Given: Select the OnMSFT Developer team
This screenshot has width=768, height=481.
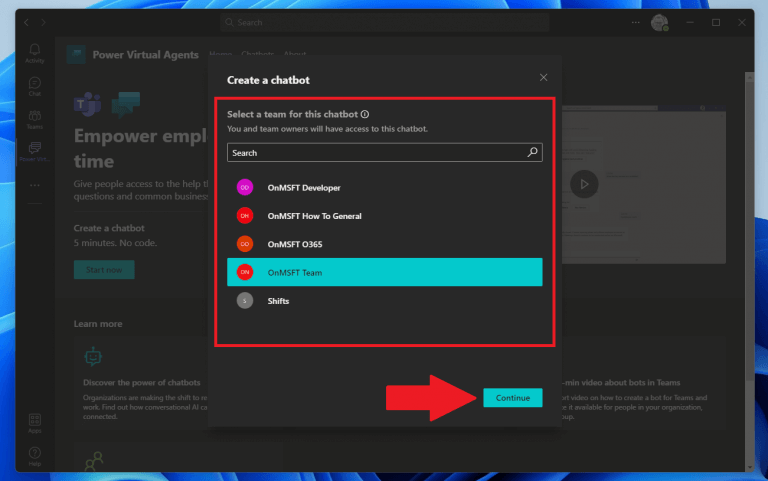Looking at the screenshot, I should pos(384,188).
